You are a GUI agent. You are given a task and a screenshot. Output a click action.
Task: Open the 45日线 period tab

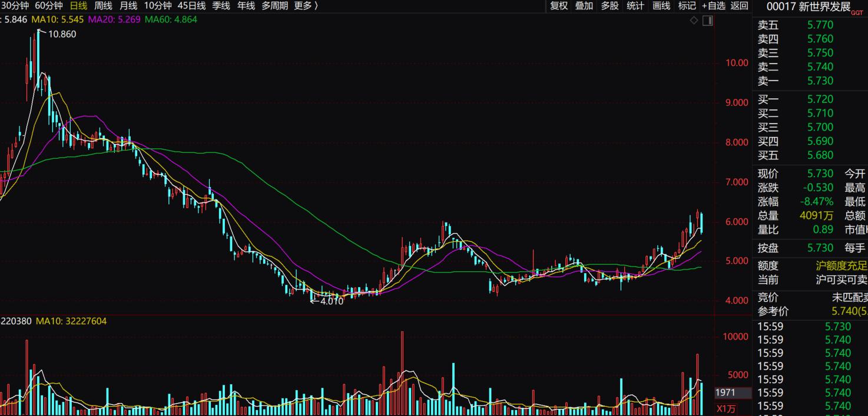(x=191, y=6)
